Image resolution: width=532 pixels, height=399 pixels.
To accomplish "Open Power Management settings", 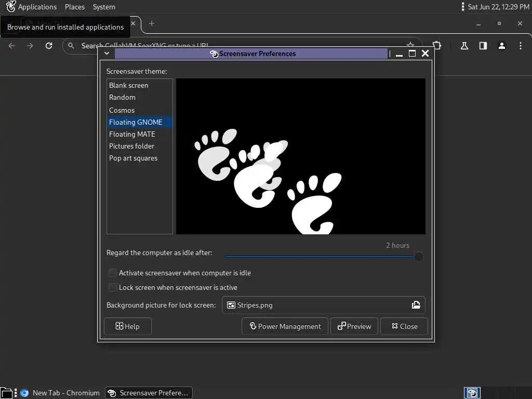I will pyautogui.click(x=285, y=326).
